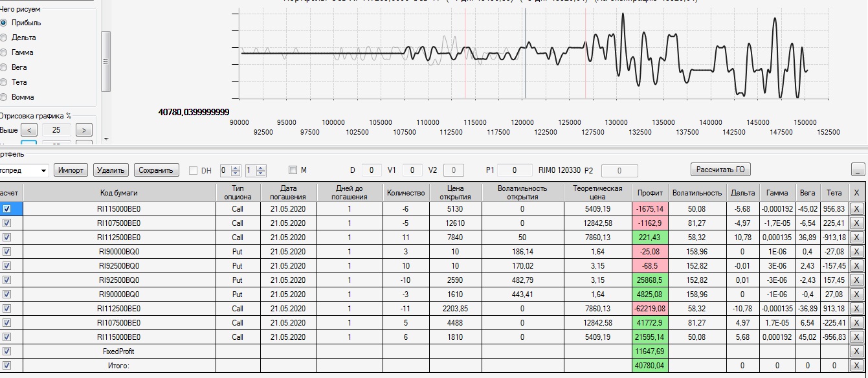Screen dimensions: 868x378
Task: Sort by Волатильность column header
Action: 697,193
